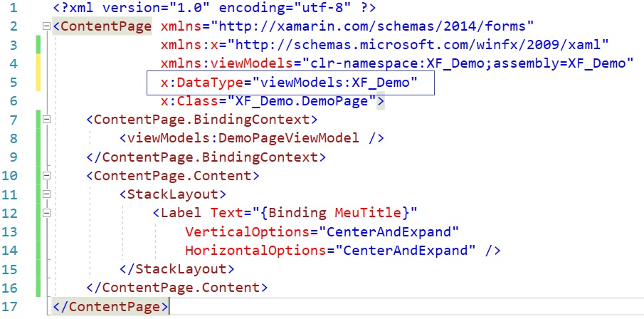
Task: Click line number 5 in the gutter
Action: (x=14, y=83)
